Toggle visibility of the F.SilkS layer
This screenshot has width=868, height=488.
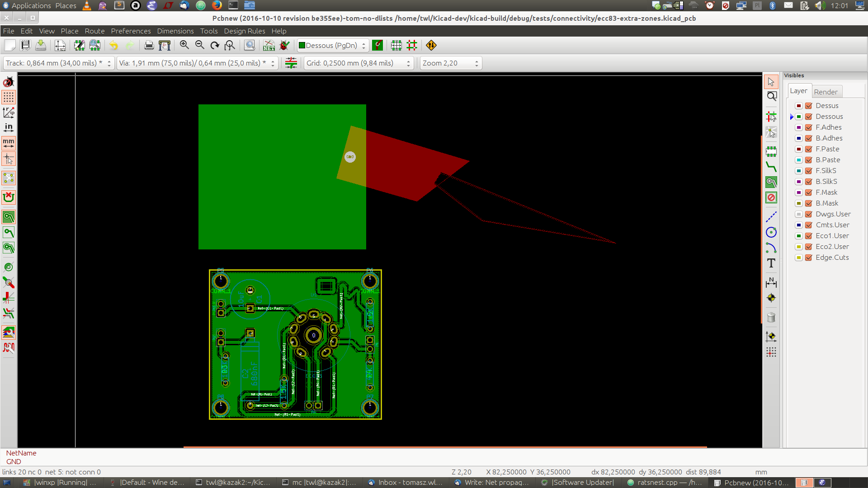point(809,171)
